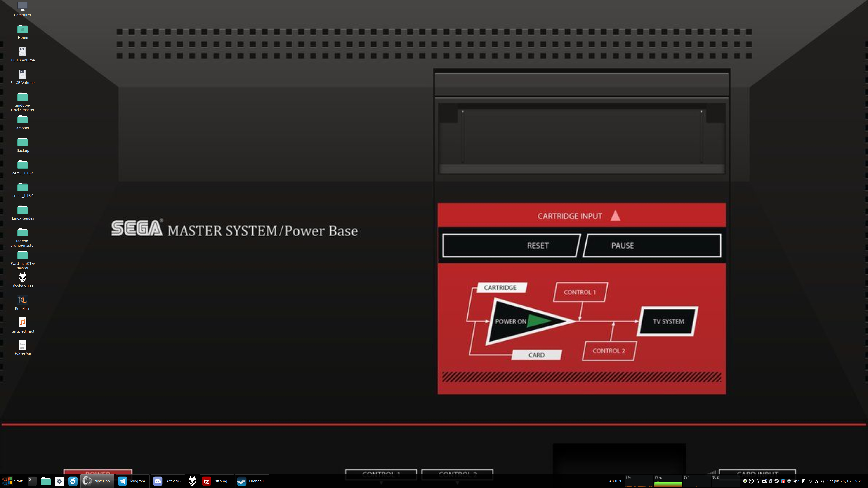The height and width of the screenshot is (488, 868).
Task: Click the CPU usage graph applet
Action: point(639,481)
